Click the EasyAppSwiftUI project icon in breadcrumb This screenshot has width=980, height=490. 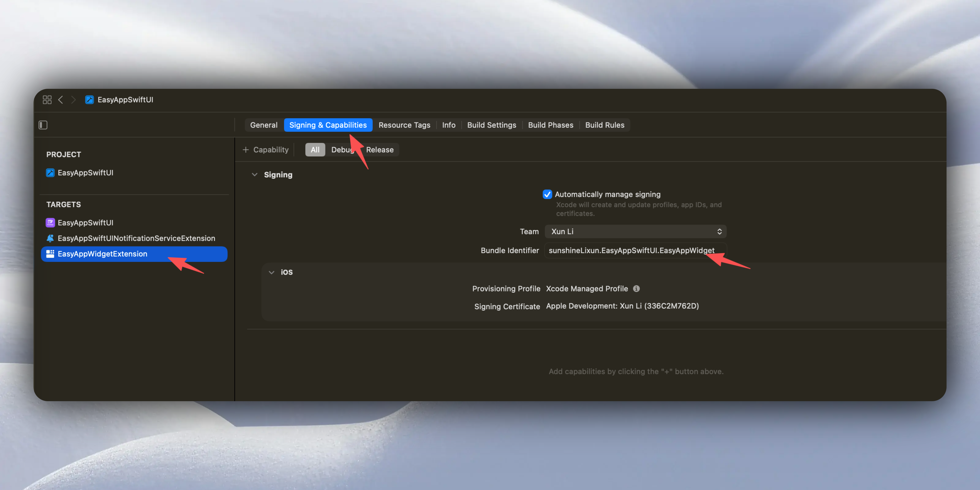[x=89, y=100]
